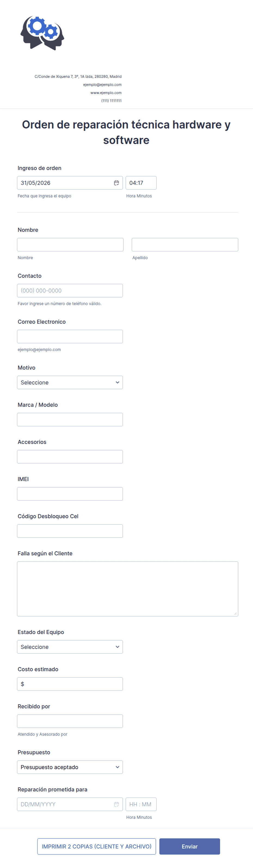Viewport: 253px width, 868px height.
Task: Click the Marca / Modelo text field
Action: pos(70,419)
